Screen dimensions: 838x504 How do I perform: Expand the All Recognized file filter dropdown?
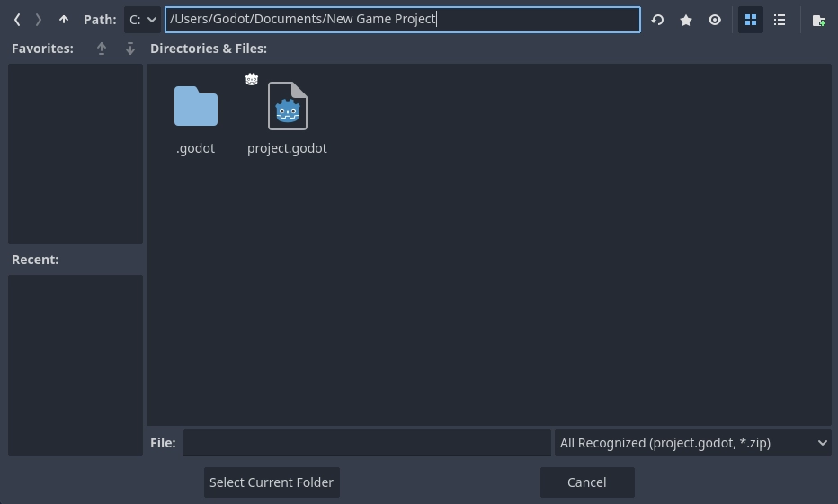click(x=692, y=443)
